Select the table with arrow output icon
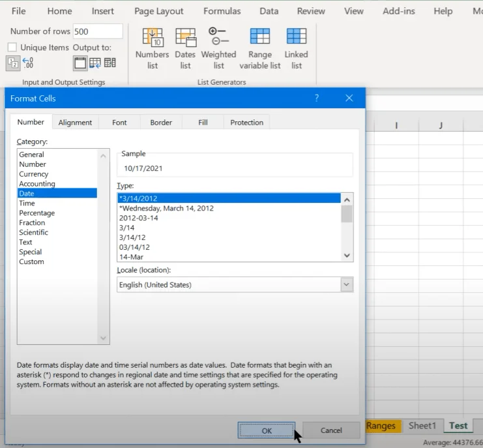 tap(95, 63)
